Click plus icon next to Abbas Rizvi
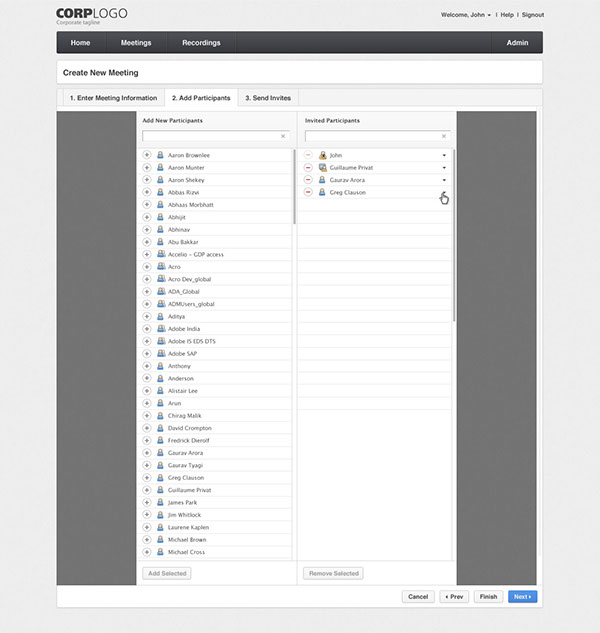The width and height of the screenshot is (600, 633). pyautogui.click(x=147, y=192)
